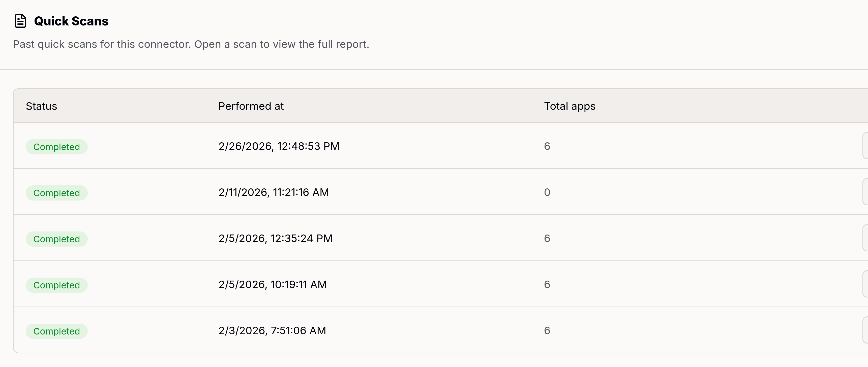Click Completed badge for 2/26/2026 scan
Image resolution: width=868 pixels, height=367 pixels.
[x=57, y=147]
